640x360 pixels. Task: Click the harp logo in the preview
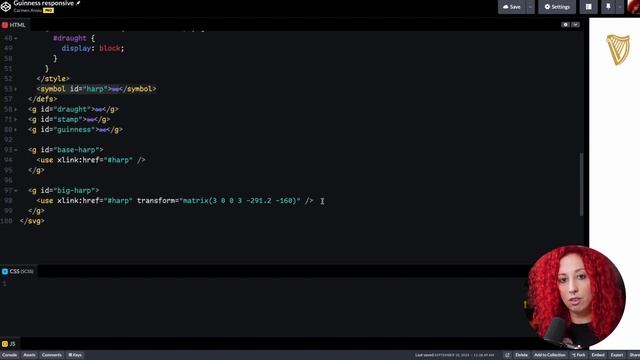click(x=618, y=50)
